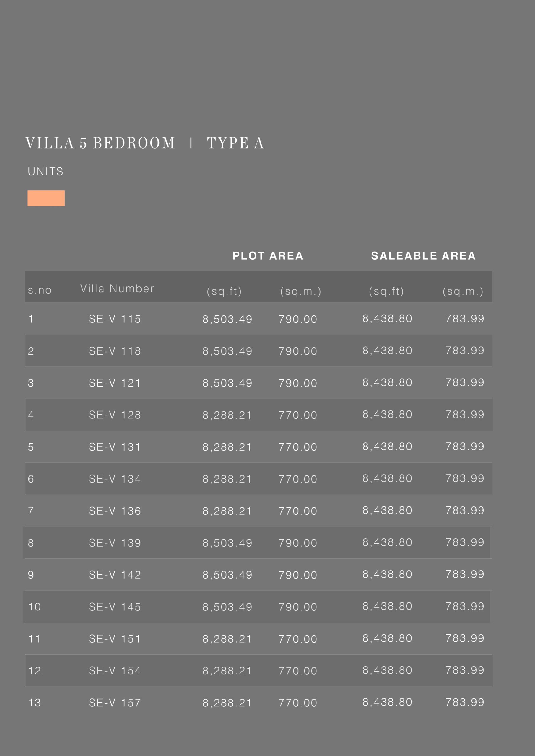Click villa SE-V 131 cell
535x756 pixels.
(115, 447)
